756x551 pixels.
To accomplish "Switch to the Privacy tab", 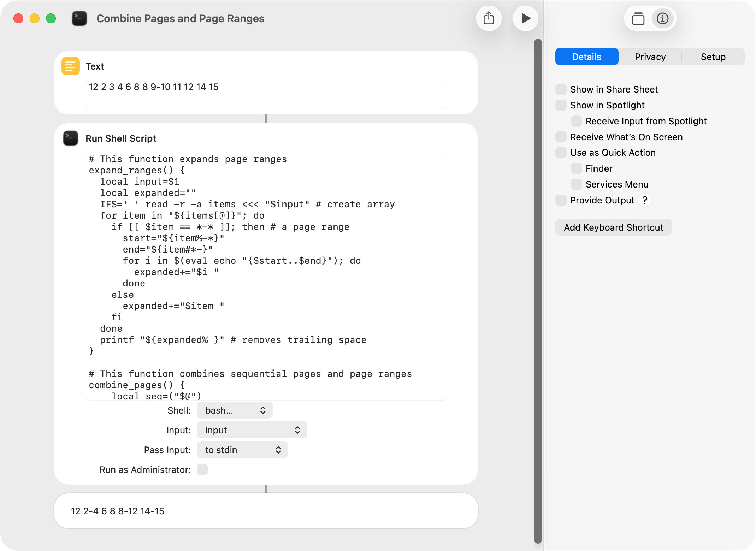I will pyautogui.click(x=650, y=57).
